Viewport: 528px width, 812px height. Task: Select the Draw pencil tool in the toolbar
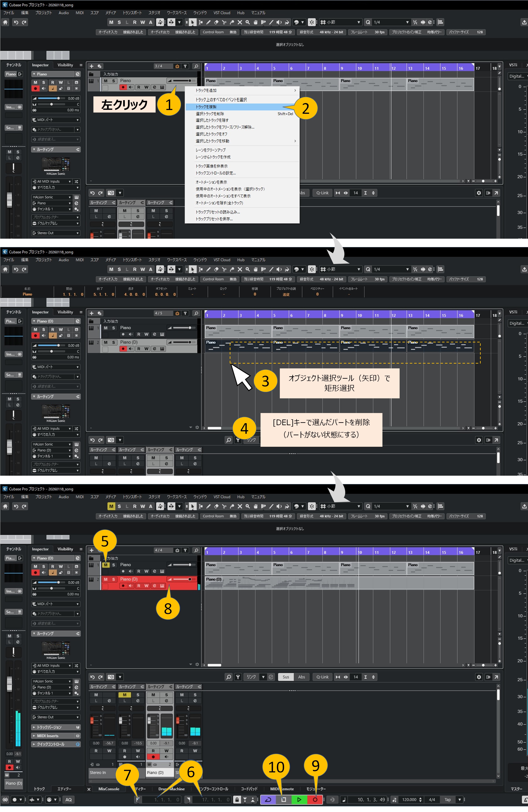point(209,22)
